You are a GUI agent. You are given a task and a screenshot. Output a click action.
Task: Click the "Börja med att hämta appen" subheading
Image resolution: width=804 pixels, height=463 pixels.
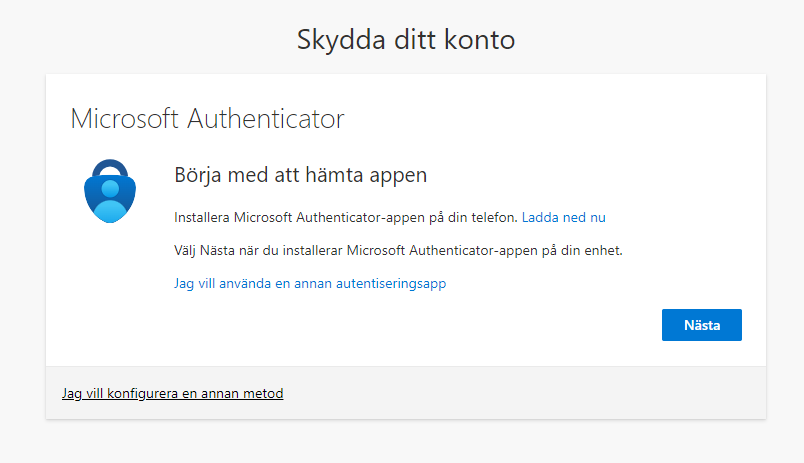coord(301,176)
